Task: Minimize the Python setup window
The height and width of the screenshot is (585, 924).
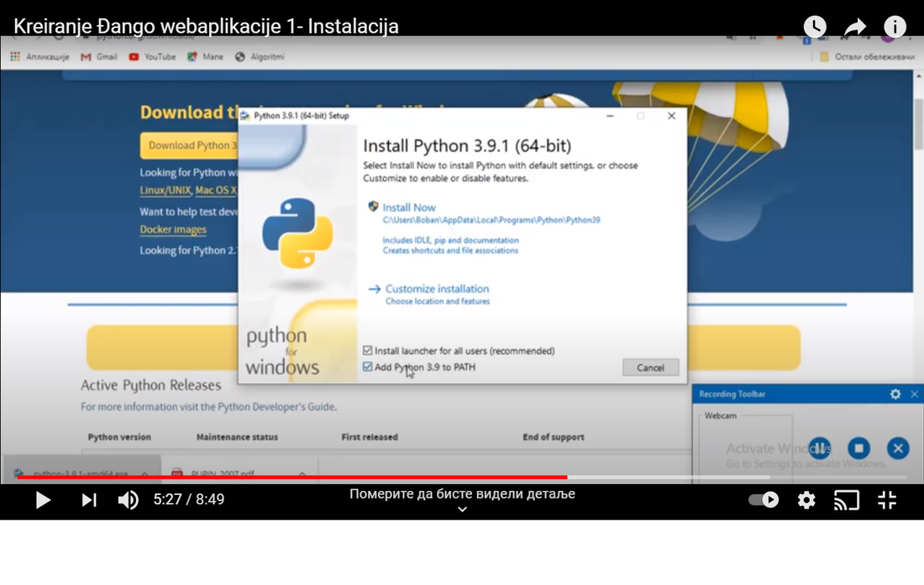Action: click(x=610, y=116)
